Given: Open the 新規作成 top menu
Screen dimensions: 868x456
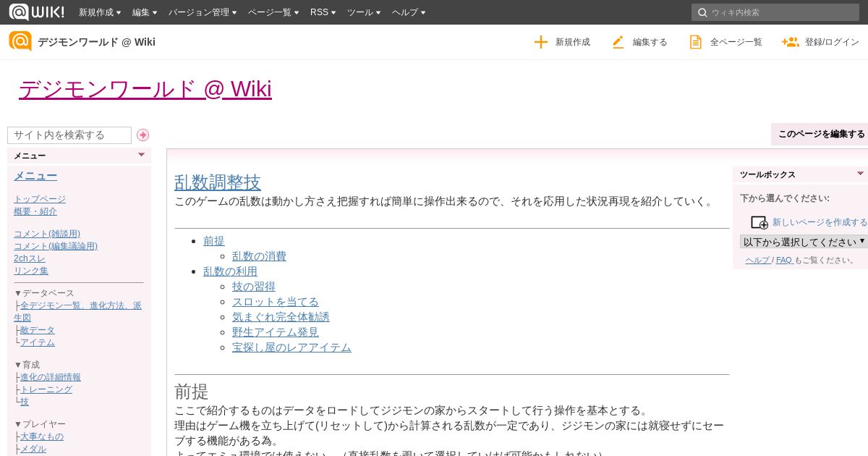Looking at the screenshot, I should 101,12.
